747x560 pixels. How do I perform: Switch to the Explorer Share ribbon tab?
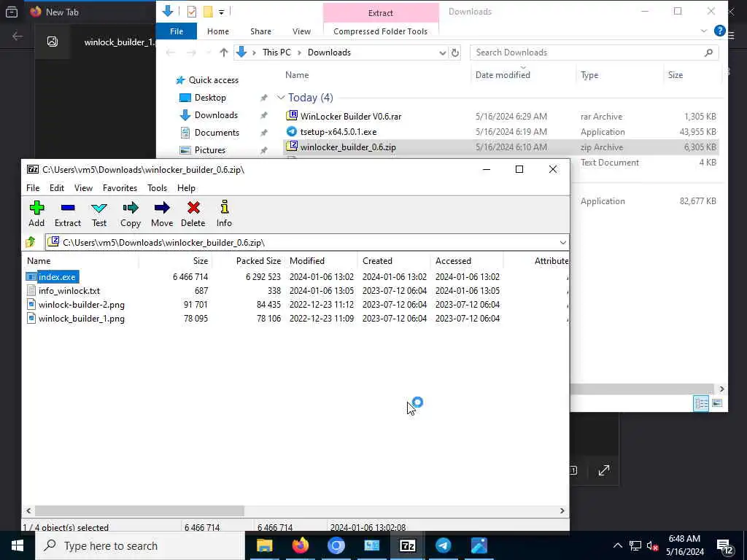point(260,31)
